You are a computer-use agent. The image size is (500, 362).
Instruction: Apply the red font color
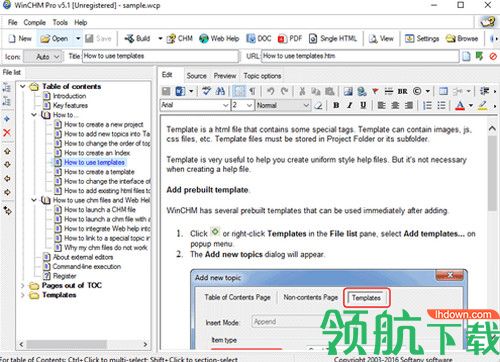click(460, 105)
